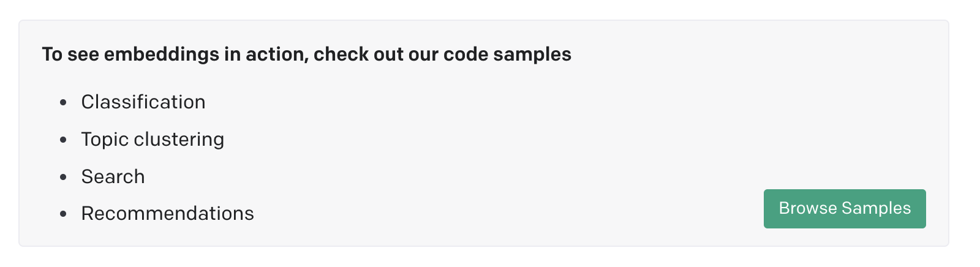Screen dimensions: 980x267
Task: Click the word "clustering" in the list
Action: [x=179, y=140]
